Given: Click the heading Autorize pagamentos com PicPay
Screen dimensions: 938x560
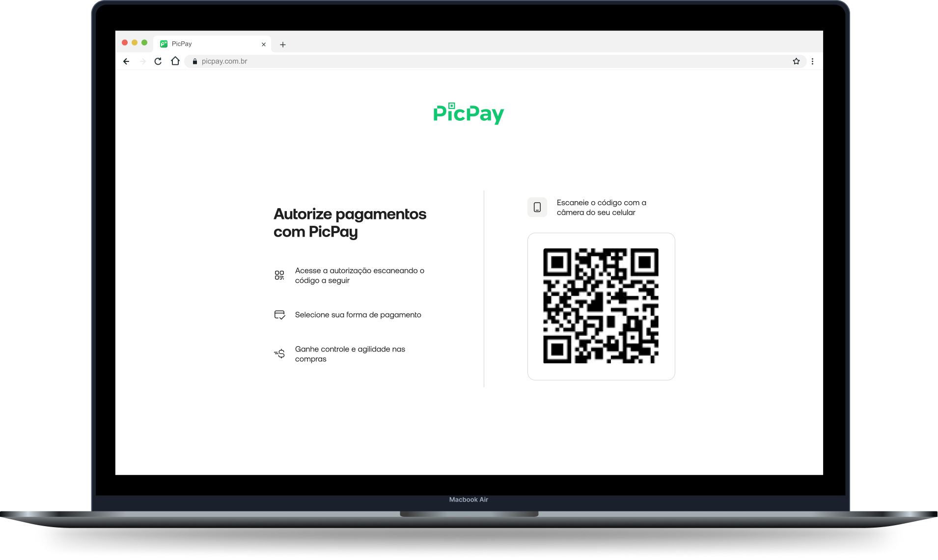Looking at the screenshot, I should tap(350, 223).
